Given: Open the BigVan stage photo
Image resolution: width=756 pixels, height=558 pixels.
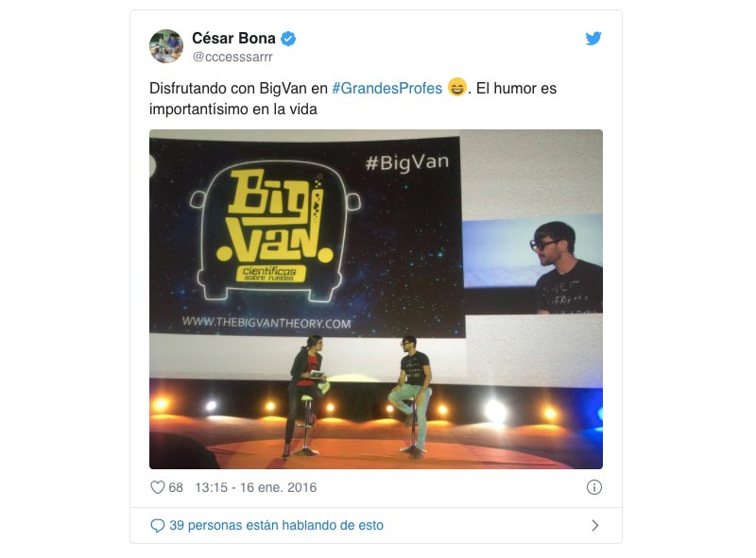Looking at the screenshot, I should click(376, 299).
